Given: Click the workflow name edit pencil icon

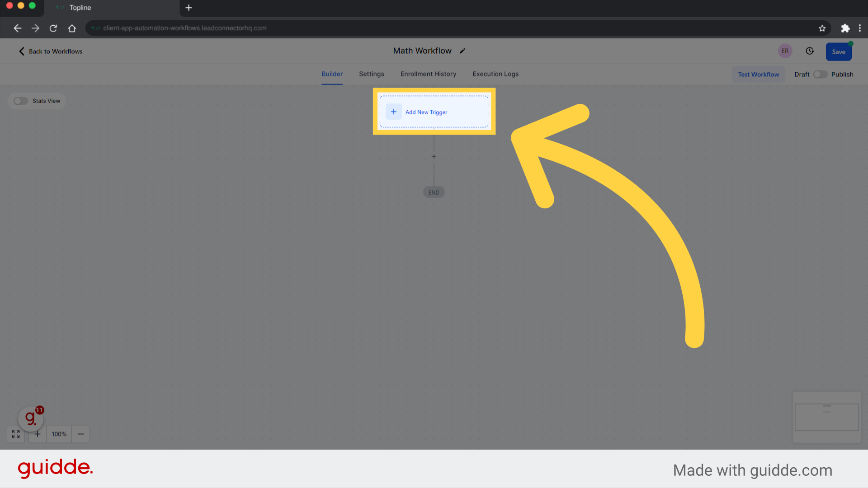Looking at the screenshot, I should click(x=464, y=51).
